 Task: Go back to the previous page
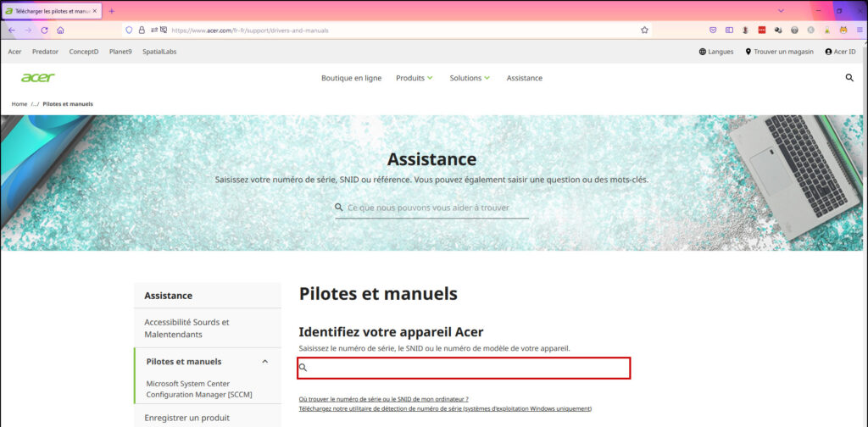tap(12, 30)
